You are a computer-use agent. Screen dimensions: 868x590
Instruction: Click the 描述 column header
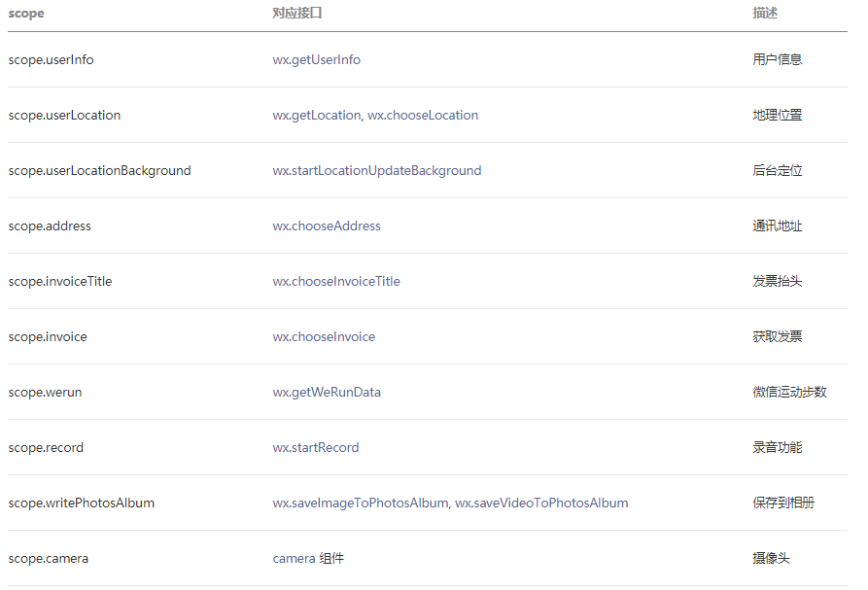point(765,14)
